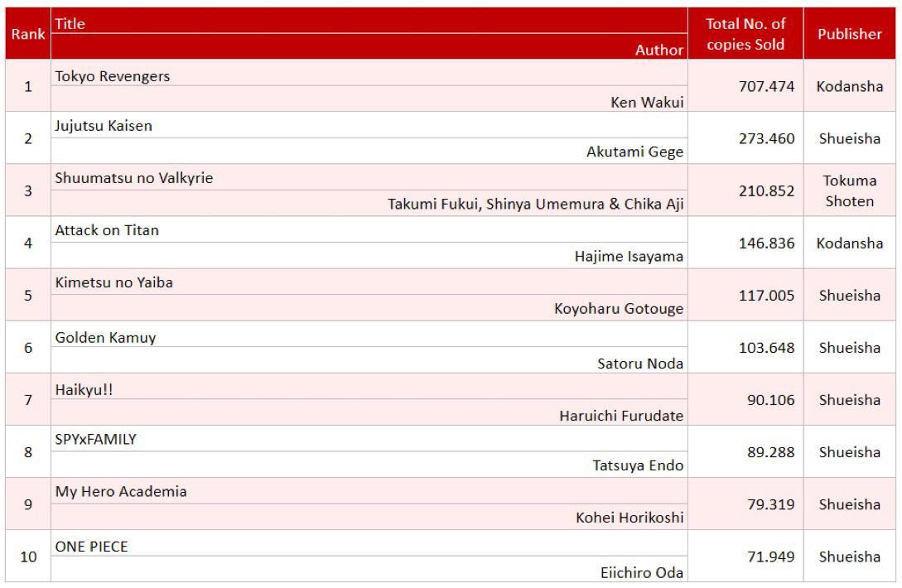Click the Jujutsu Kaisen title
Viewport: 902px width, 588px height.
(104, 126)
